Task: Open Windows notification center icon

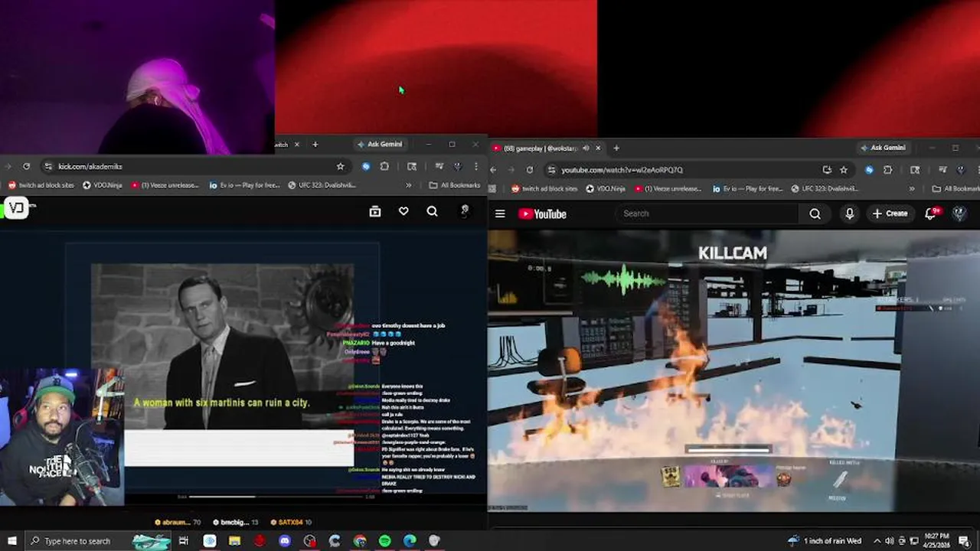Action: click(964, 541)
